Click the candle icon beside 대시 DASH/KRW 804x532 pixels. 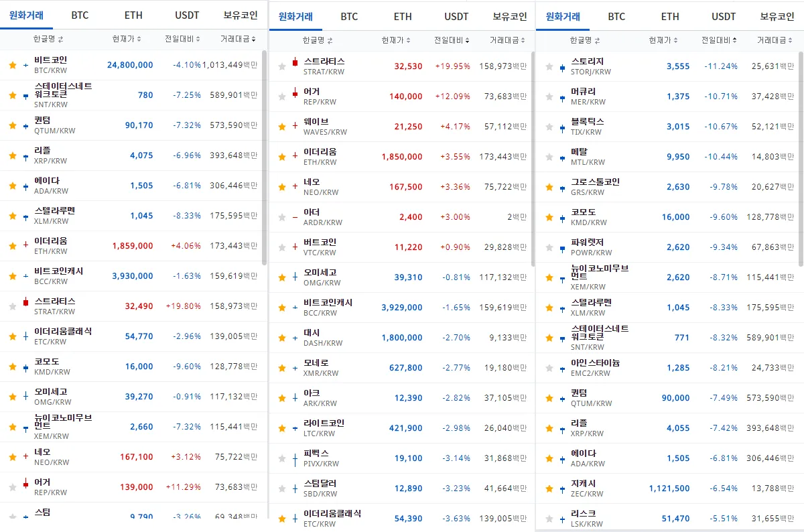click(x=295, y=338)
